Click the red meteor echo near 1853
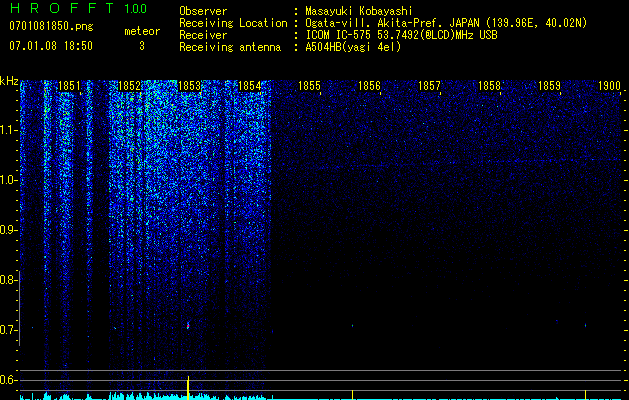The height and width of the screenshot is (400, 629). 188,325
